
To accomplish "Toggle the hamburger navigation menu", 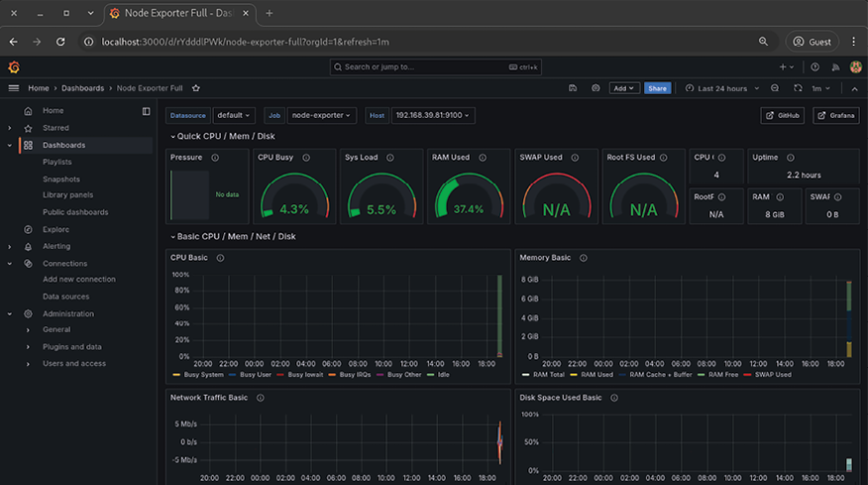I will point(14,88).
